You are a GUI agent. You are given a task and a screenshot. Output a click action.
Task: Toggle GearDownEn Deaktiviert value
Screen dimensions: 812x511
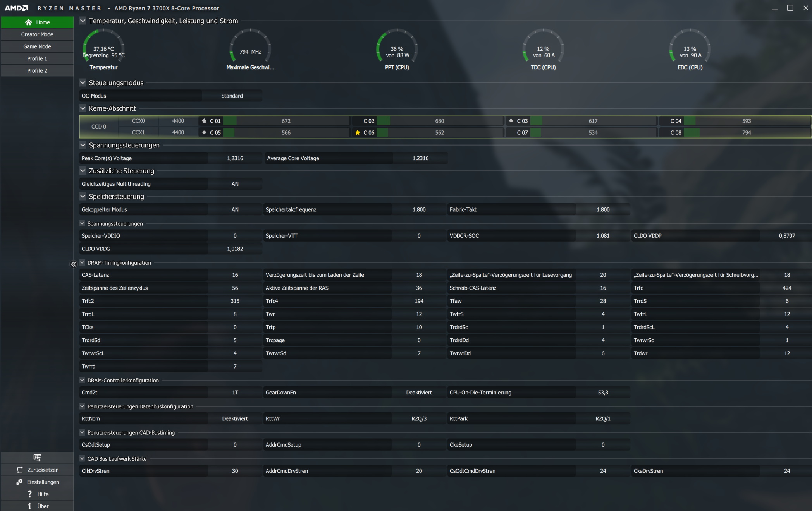[x=418, y=393]
